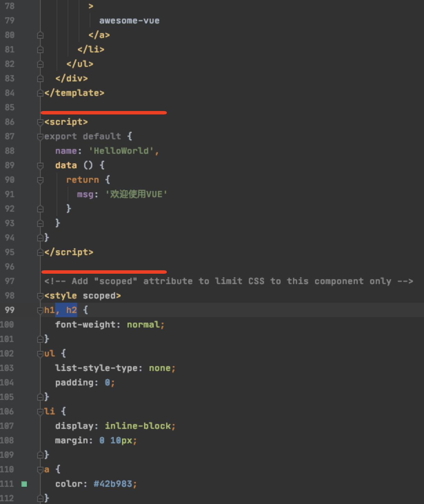
Task: Click the export default statement
Action: pos(83,137)
